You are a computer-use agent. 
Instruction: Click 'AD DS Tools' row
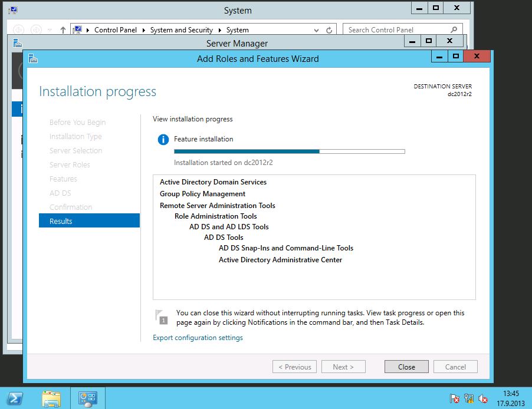[x=224, y=237]
